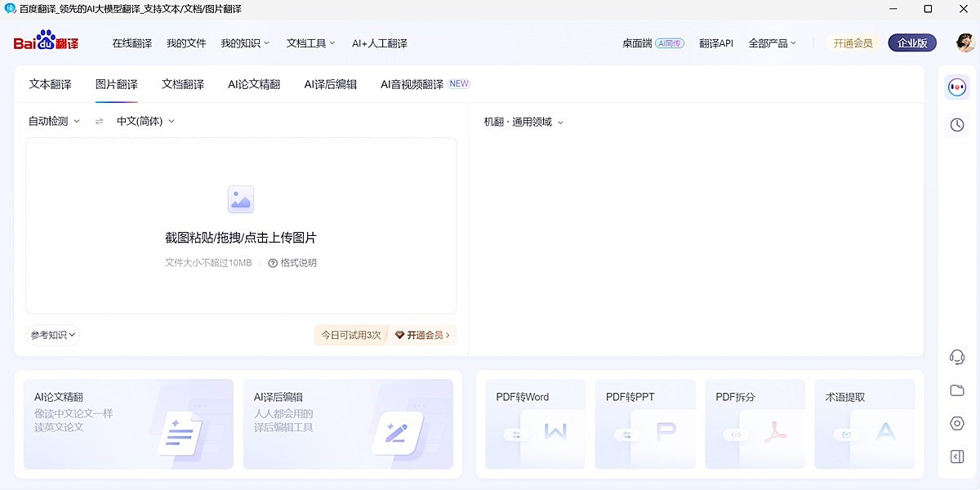Collapse the right sidebar panel
The image size is (980, 490).
956,455
